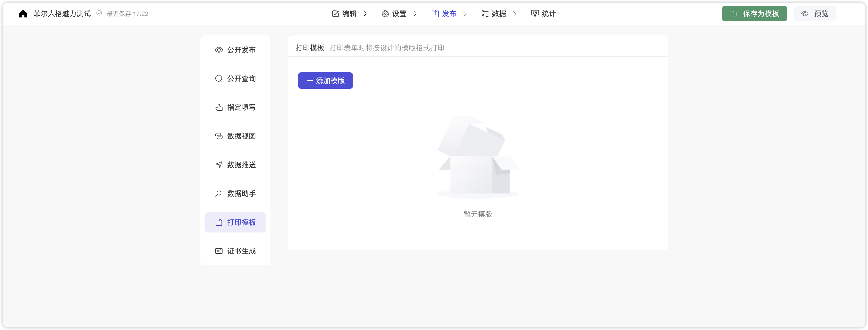Click the chevron after 发布
The height and width of the screenshot is (330, 868).
(465, 13)
